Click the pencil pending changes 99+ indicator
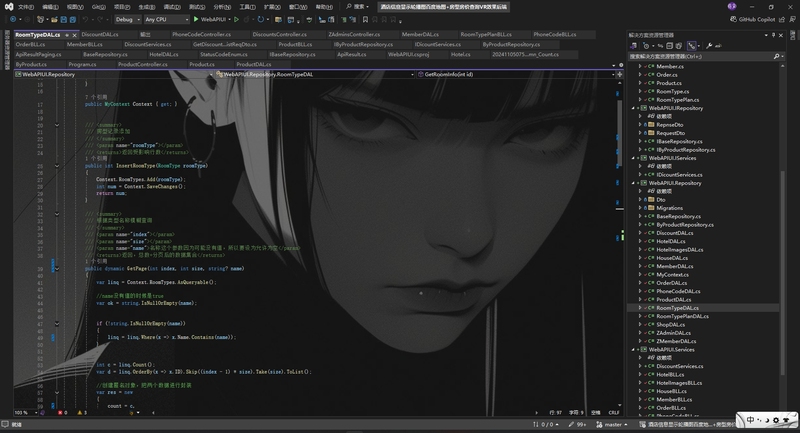 pyautogui.click(x=577, y=424)
